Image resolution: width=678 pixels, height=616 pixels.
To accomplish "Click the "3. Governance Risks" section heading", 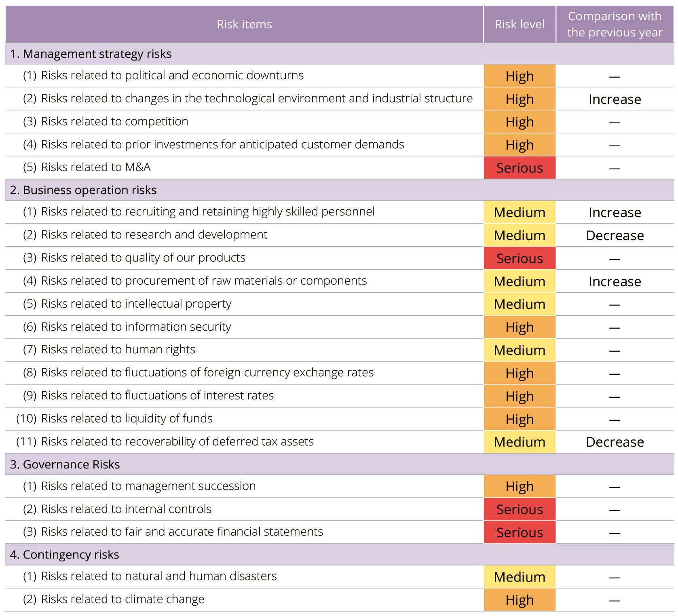I will [x=65, y=464].
